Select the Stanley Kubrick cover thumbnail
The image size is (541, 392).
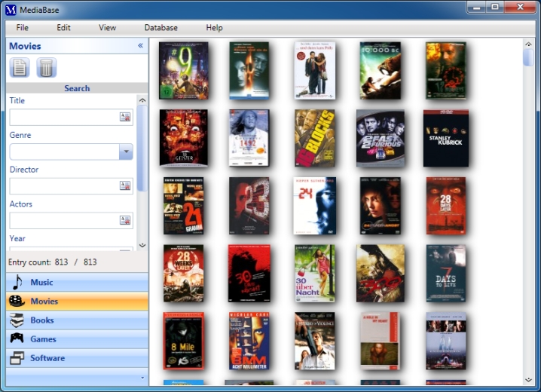446,138
